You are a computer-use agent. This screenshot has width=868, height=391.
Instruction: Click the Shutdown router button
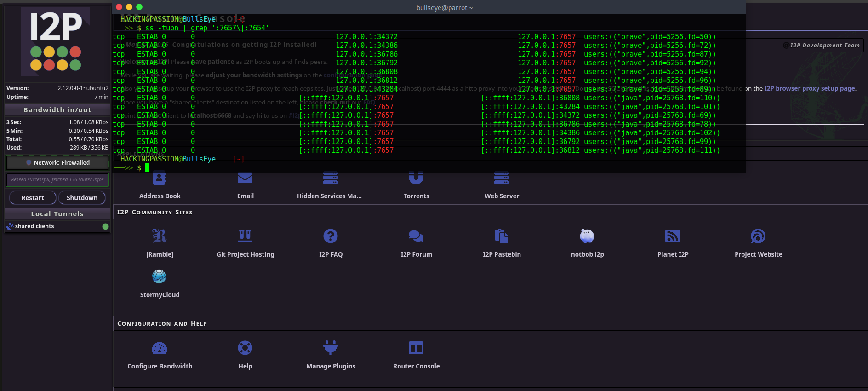pyautogui.click(x=82, y=198)
